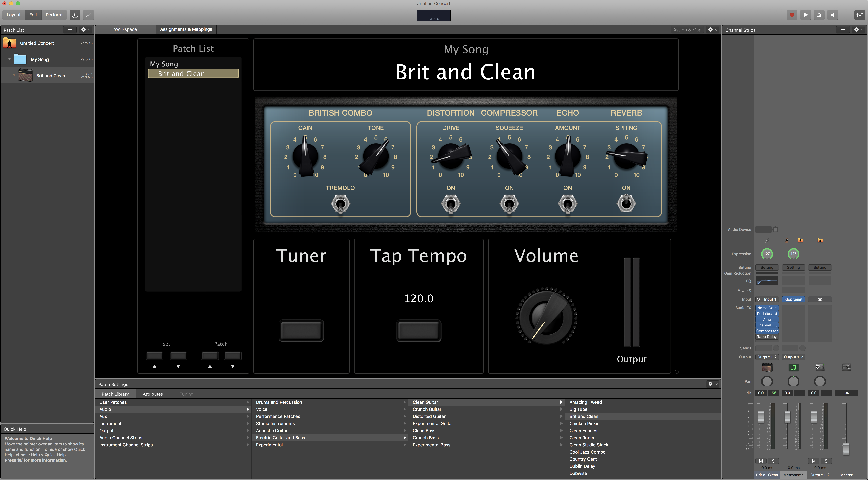Click the info inspector icon

click(x=75, y=15)
